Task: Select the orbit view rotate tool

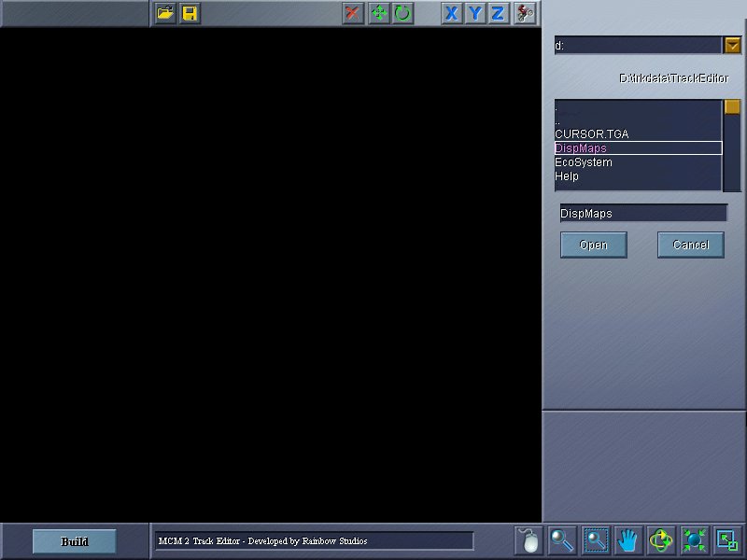Action: [x=661, y=540]
